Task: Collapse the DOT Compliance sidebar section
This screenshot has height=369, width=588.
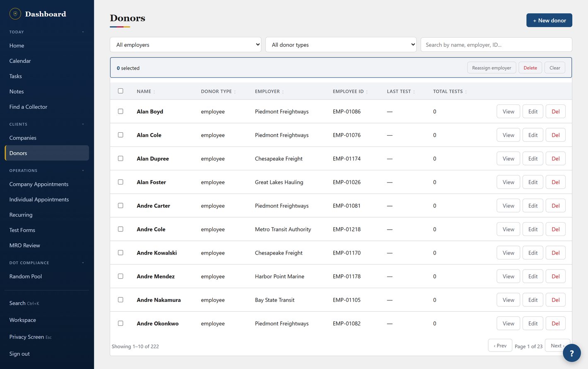Action: tap(83, 263)
